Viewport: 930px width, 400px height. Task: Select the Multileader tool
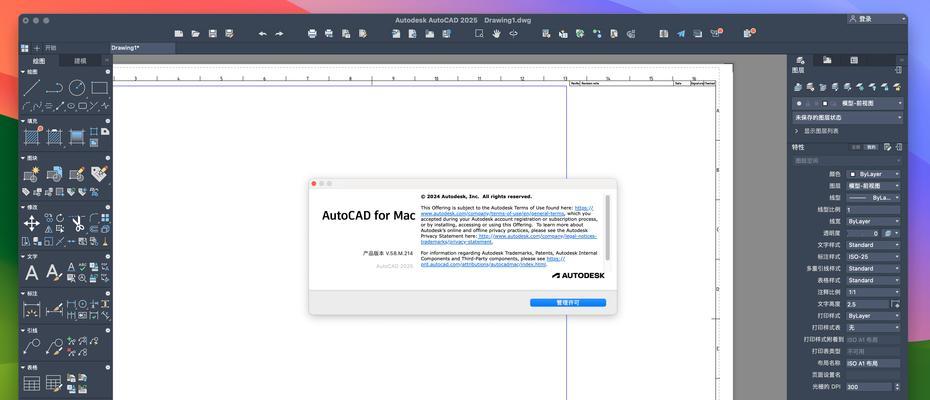[x=31, y=346]
